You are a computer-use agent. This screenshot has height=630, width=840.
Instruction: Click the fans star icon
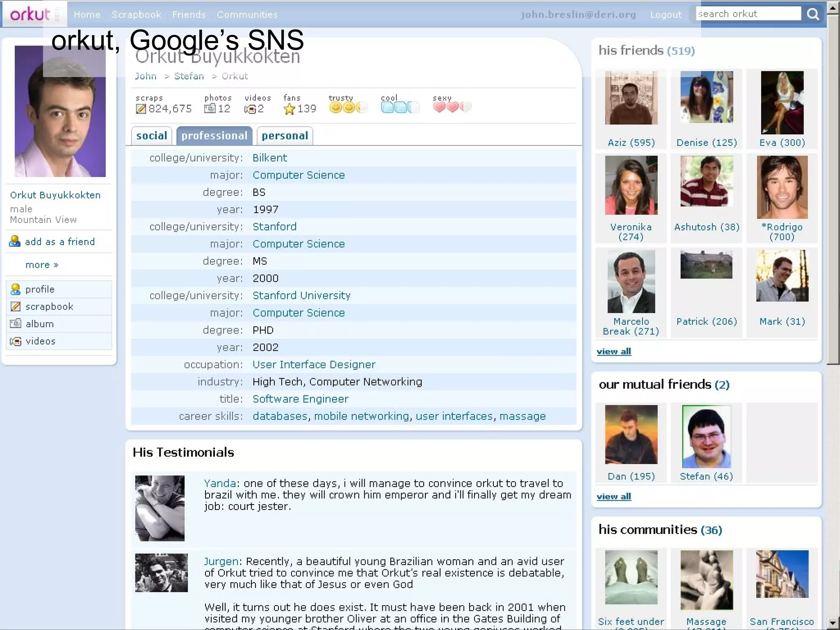point(290,109)
